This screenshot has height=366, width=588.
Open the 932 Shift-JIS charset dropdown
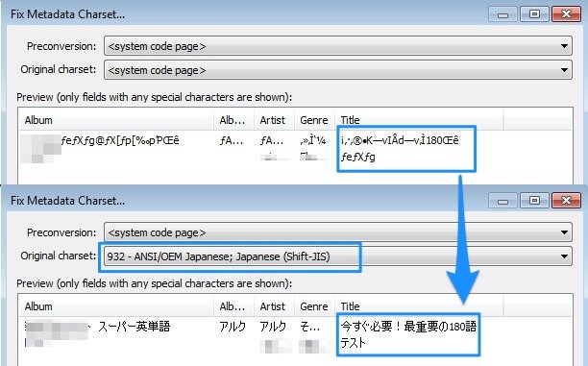click(338, 256)
